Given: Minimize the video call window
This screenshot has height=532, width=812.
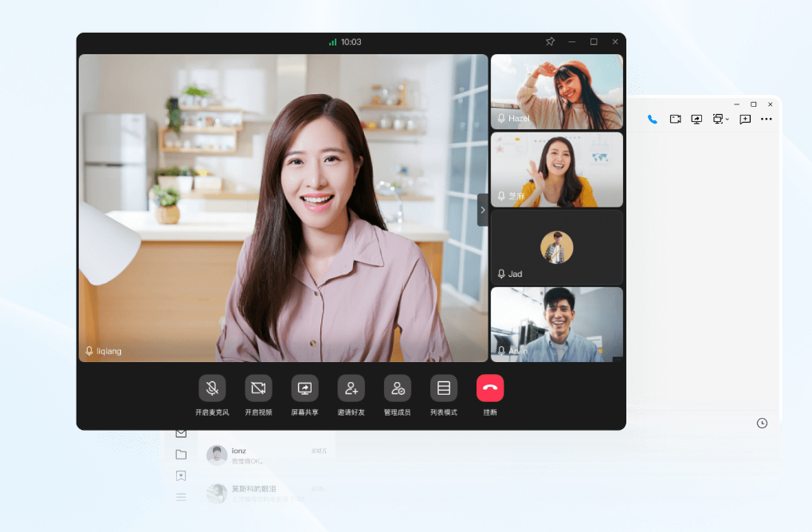Looking at the screenshot, I should (x=571, y=41).
